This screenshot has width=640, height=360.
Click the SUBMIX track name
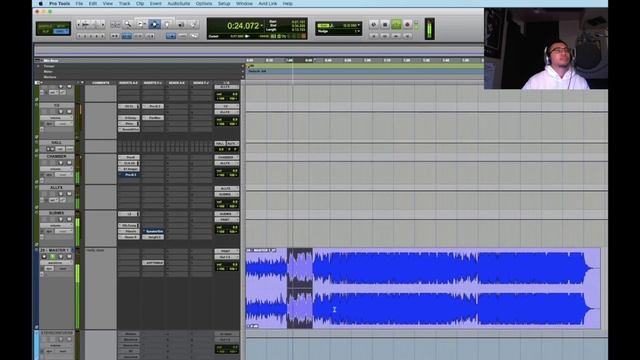coord(56,213)
